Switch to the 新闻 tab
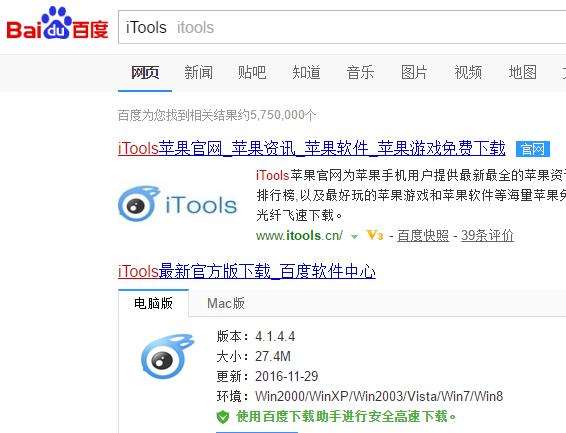Image resolution: width=566 pixels, height=433 pixels. click(x=199, y=73)
